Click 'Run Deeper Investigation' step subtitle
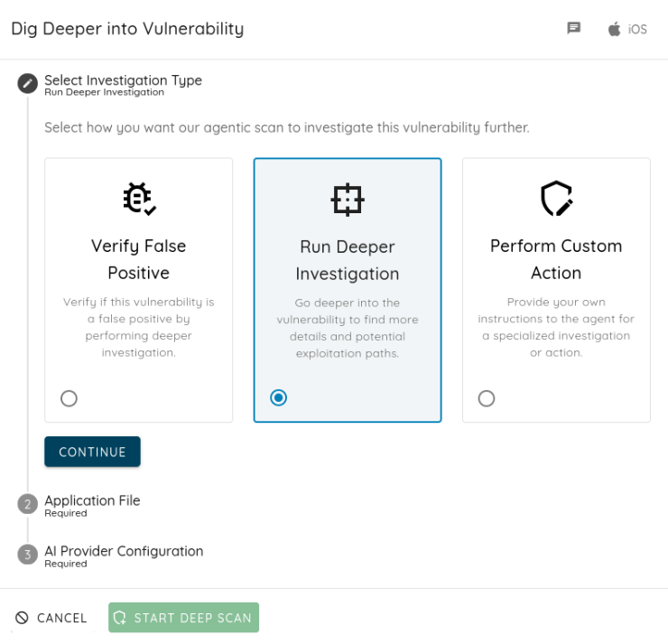This screenshot has width=668, height=644. click(104, 92)
